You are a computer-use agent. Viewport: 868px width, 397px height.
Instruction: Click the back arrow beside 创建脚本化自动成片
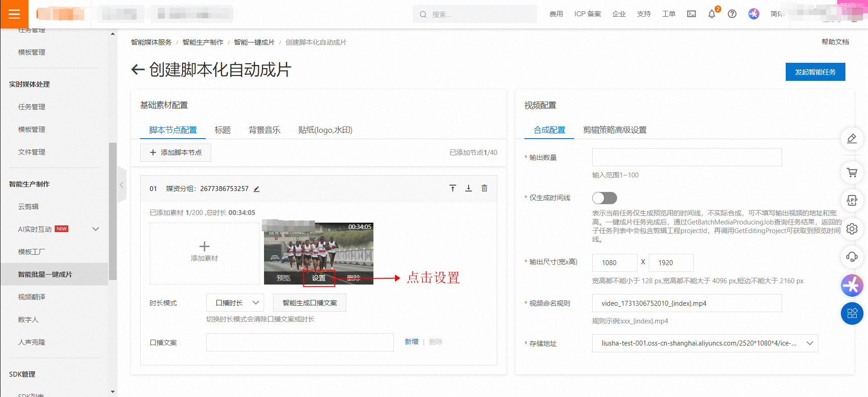(137, 70)
